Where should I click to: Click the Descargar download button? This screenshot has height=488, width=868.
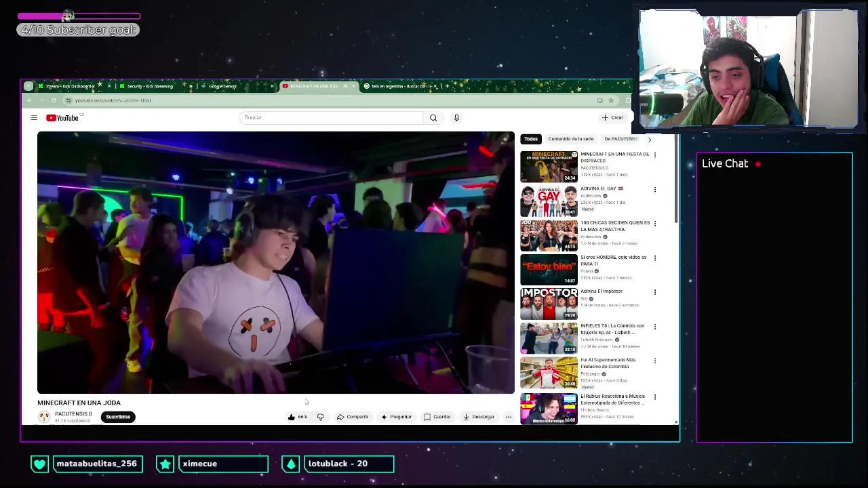point(479,417)
